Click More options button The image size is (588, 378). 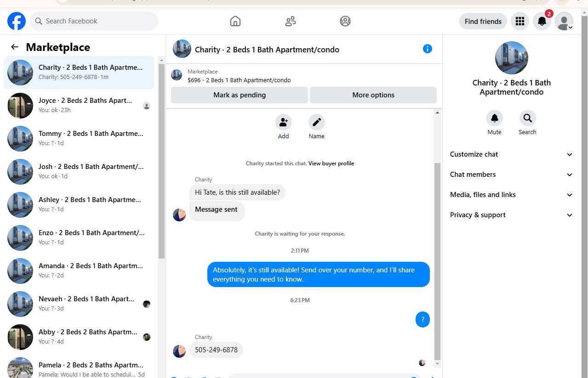click(373, 95)
